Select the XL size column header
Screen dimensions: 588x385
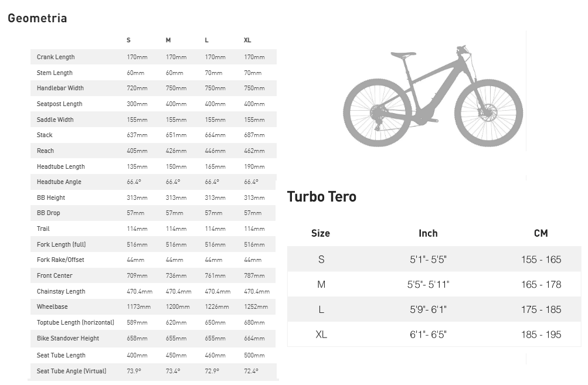pyautogui.click(x=247, y=40)
